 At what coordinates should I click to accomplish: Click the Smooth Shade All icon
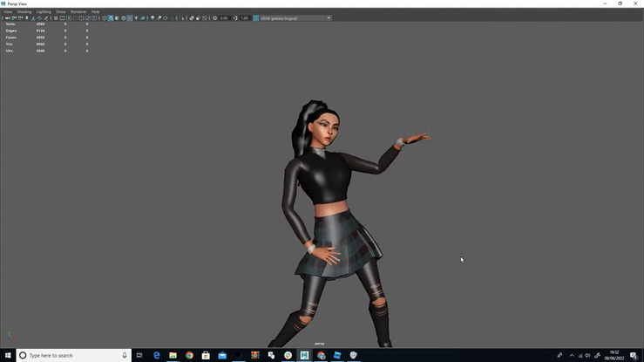[111, 18]
